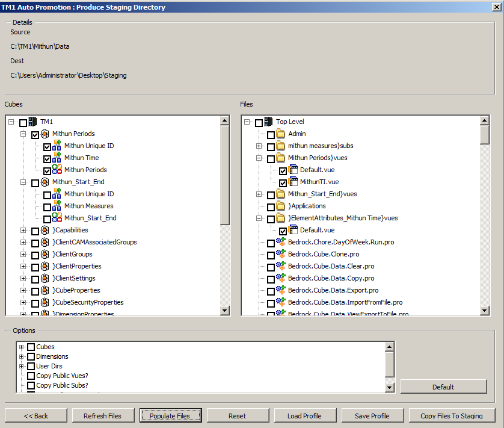Expand the Cubes entry in Options
This screenshot has width=504, height=428.
pyautogui.click(x=21, y=347)
